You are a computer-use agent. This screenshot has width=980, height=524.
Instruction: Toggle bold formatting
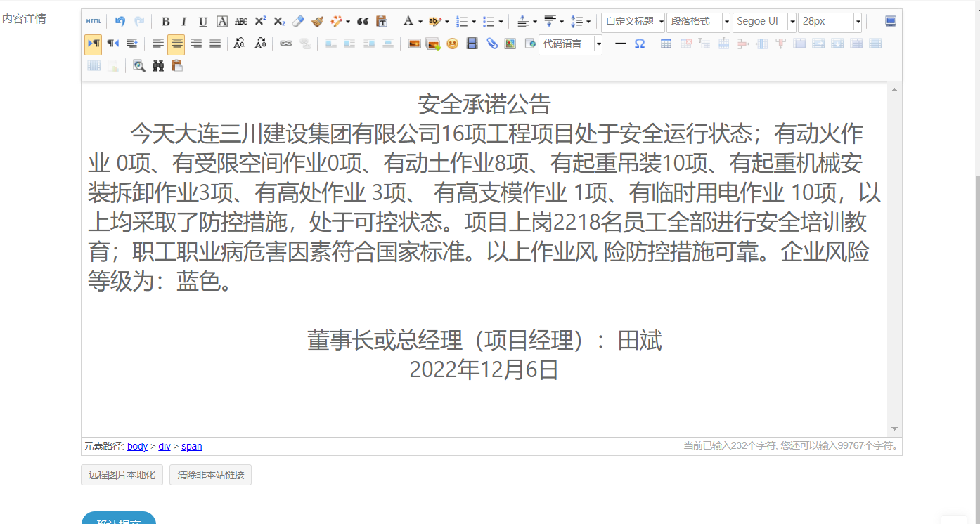point(165,22)
